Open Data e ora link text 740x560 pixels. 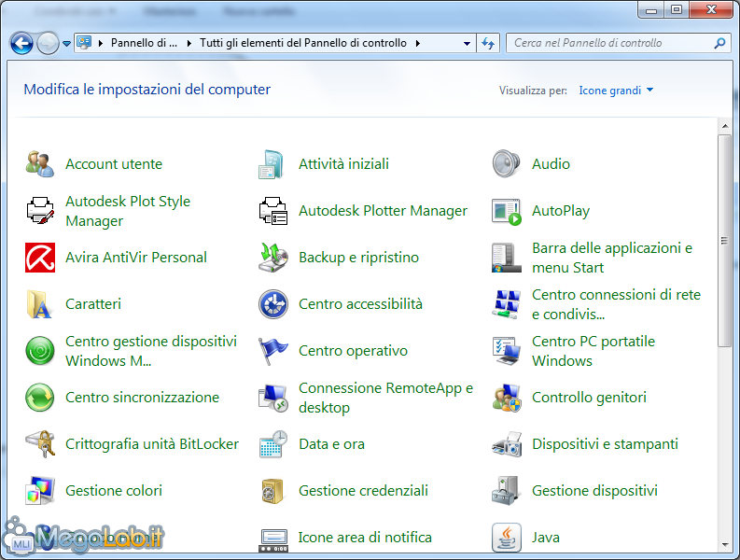[332, 444]
